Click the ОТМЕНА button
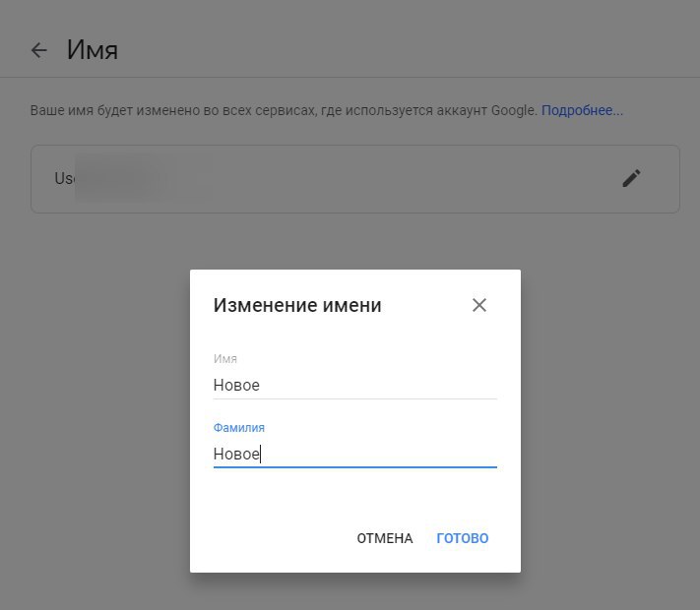Screen dimensions: 700x610 click(x=384, y=538)
